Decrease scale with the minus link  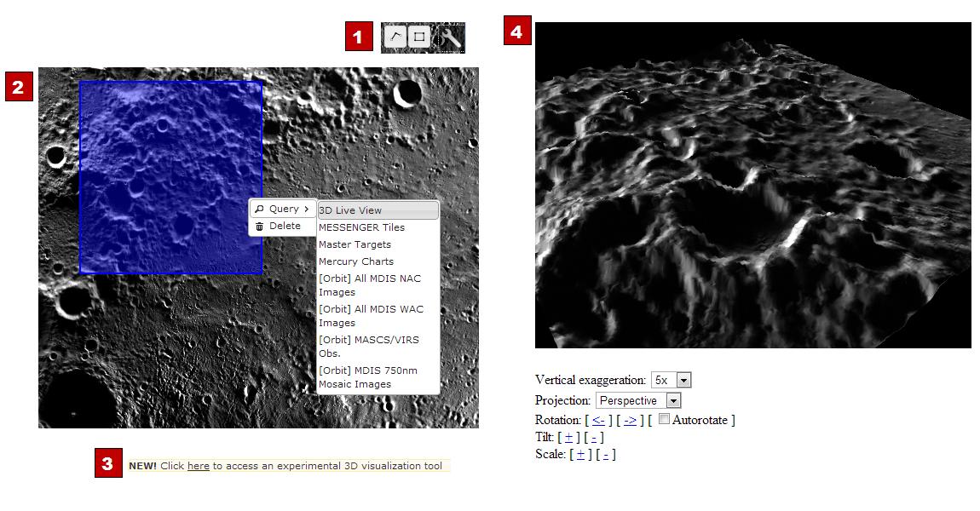click(x=604, y=454)
